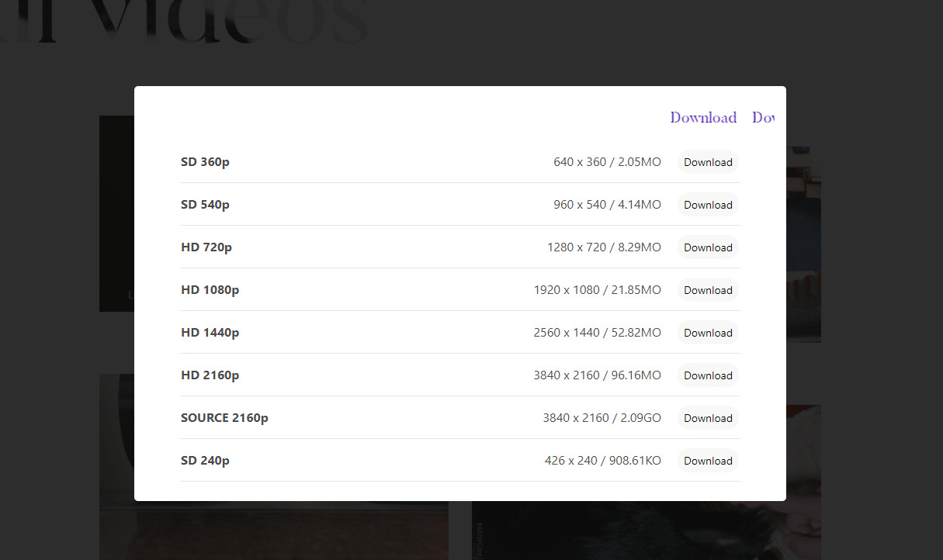Click the 1920 x 1080 / 21.85MO text
Viewport: 943px width, 560px height.
tap(597, 290)
